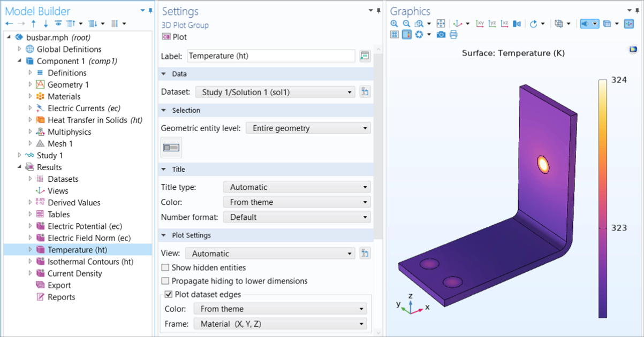Screen dimensions: 644x337
Task: Print the Graphics window contents
Action: coord(453,34)
